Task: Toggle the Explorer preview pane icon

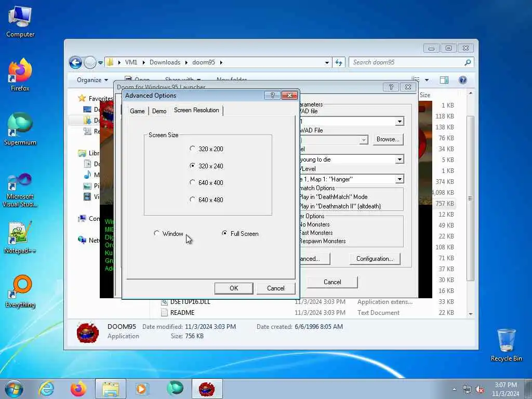Action: click(x=444, y=80)
